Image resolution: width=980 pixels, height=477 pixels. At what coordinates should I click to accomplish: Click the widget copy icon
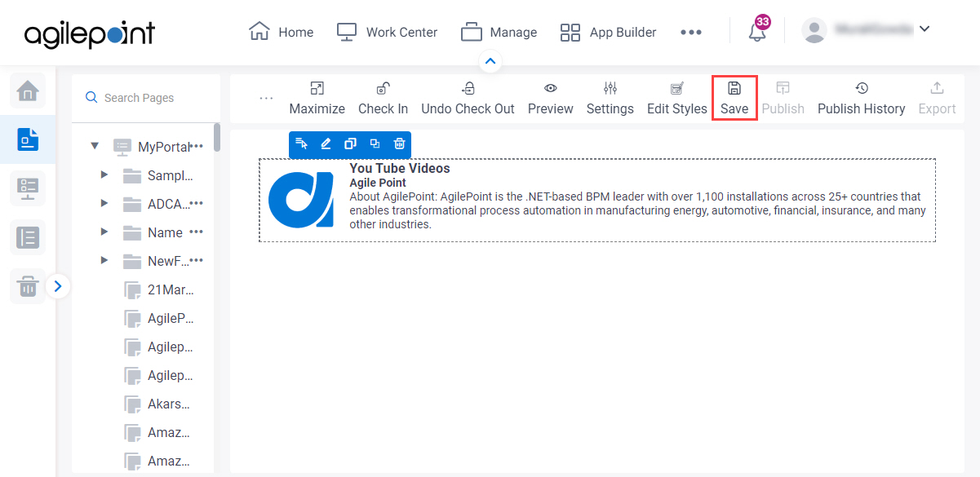pos(350,144)
